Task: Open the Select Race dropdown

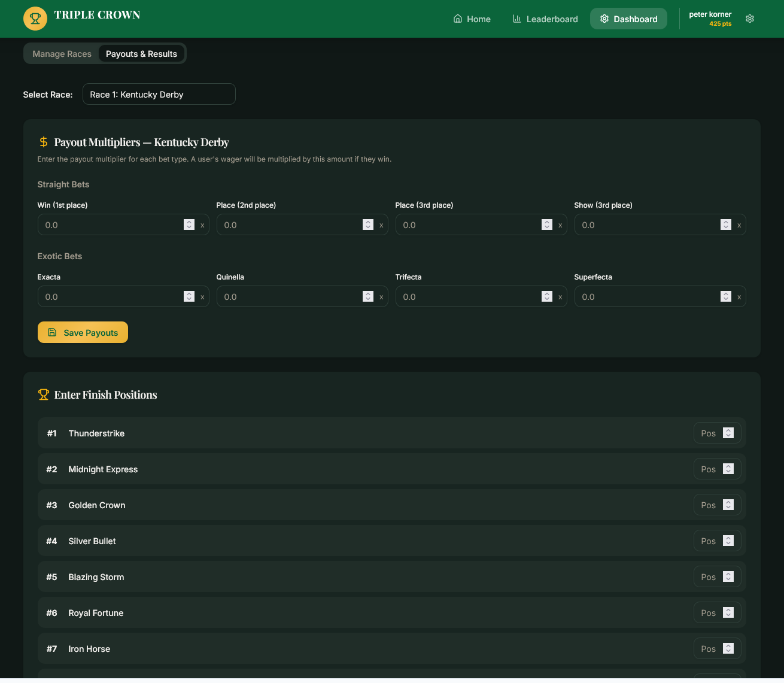Action: coord(159,94)
